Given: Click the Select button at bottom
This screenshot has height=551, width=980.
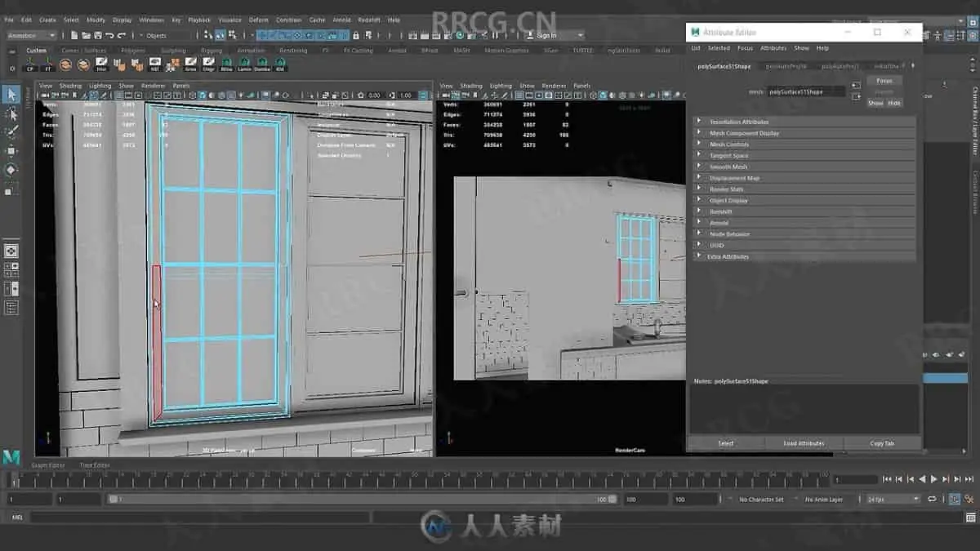Looking at the screenshot, I should point(725,443).
